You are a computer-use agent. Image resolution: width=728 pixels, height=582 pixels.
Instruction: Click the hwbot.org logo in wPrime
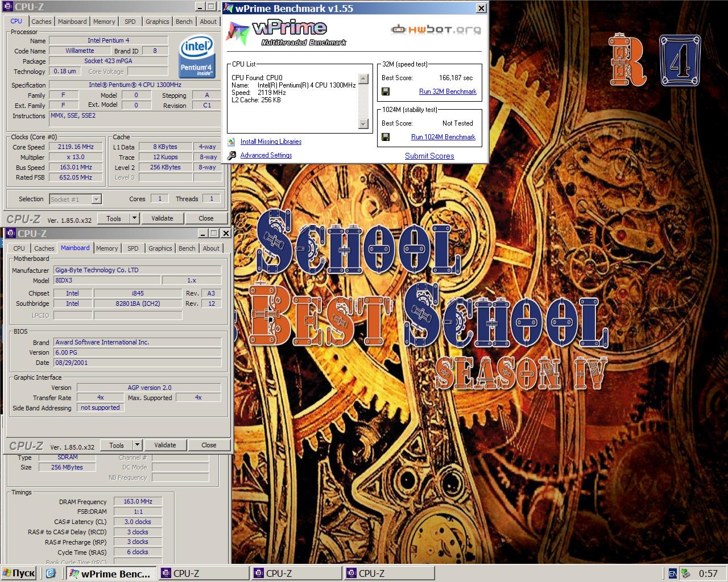click(436, 29)
